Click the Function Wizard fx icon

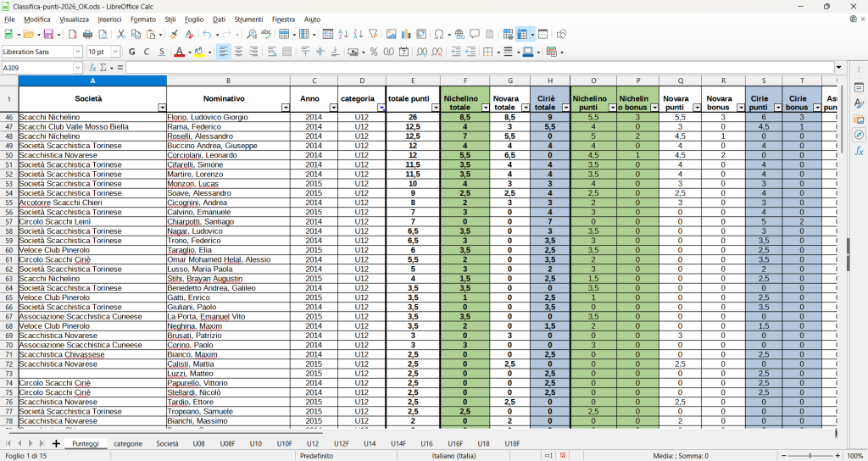pos(93,68)
